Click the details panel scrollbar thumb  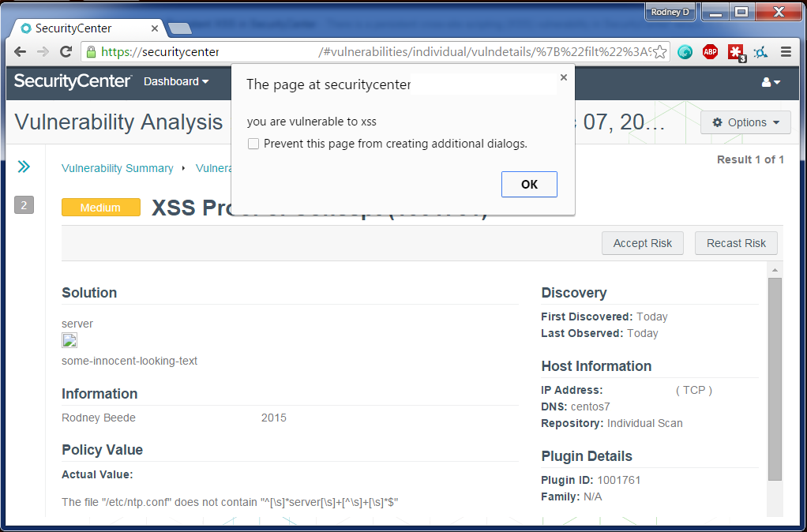click(x=775, y=379)
